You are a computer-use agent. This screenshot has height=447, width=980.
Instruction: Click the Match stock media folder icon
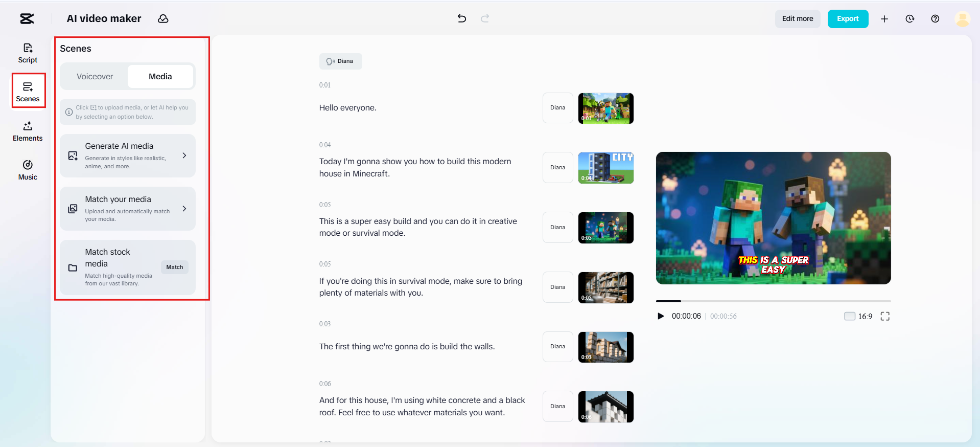tap(73, 267)
